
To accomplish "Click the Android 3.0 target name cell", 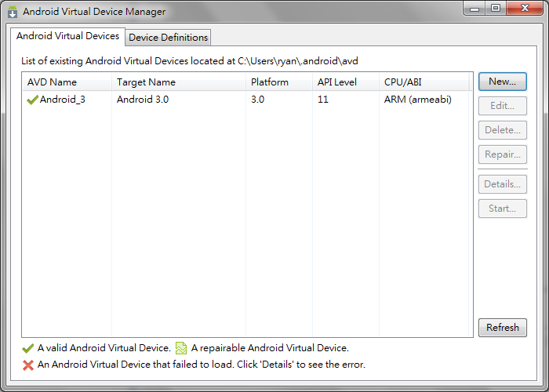I will coord(143,100).
